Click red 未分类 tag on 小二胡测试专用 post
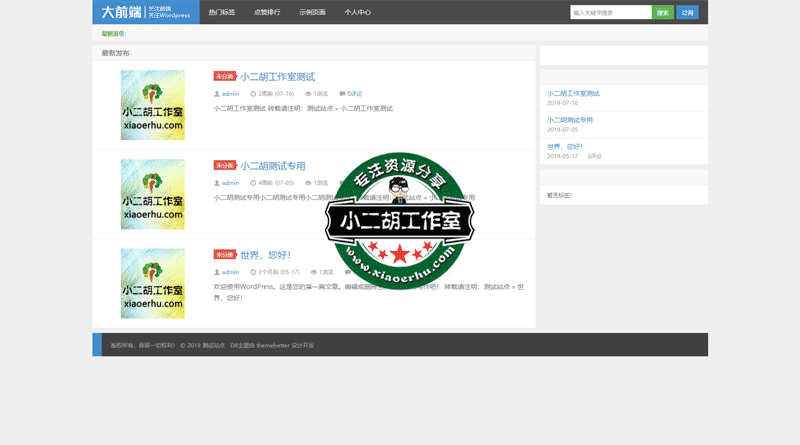800x445 pixels. tap(224, 165)
